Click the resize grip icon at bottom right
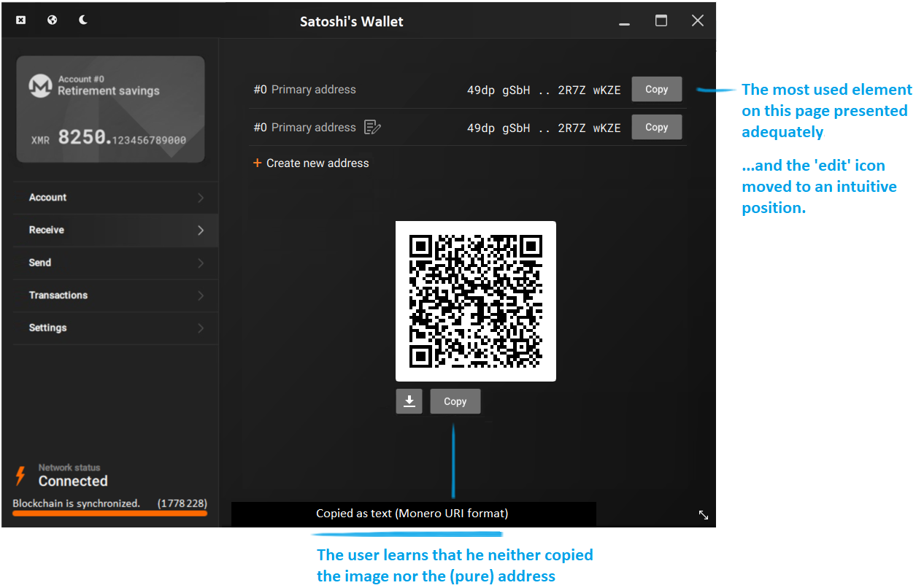This screenshot has height=588, width=916. pyautogui.click(x=704, y=515)
